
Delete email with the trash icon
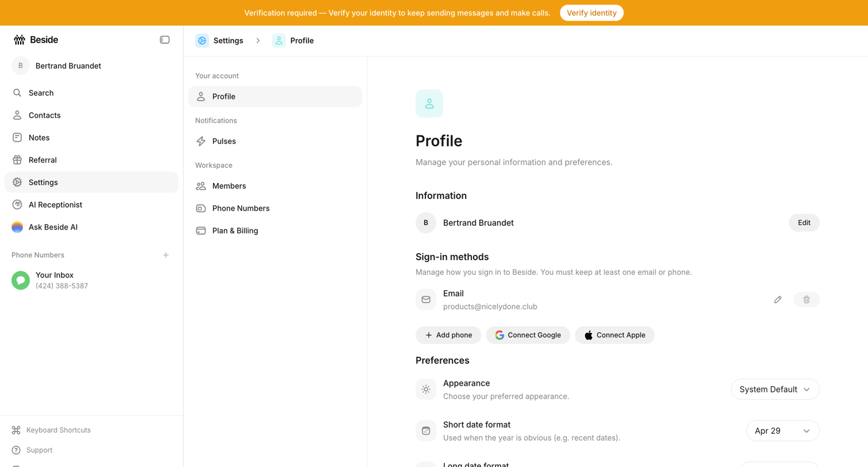coord(806,299)
